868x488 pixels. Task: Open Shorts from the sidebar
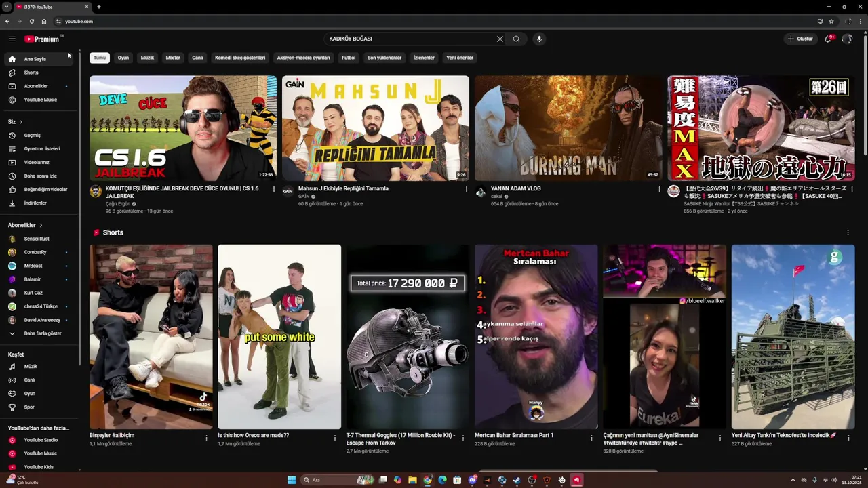(x=39, y=73)
